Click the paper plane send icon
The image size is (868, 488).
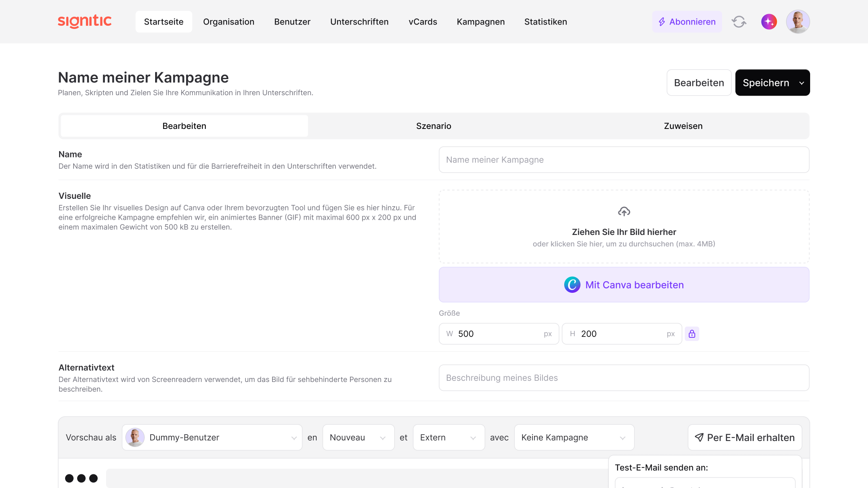pos(699,437)
